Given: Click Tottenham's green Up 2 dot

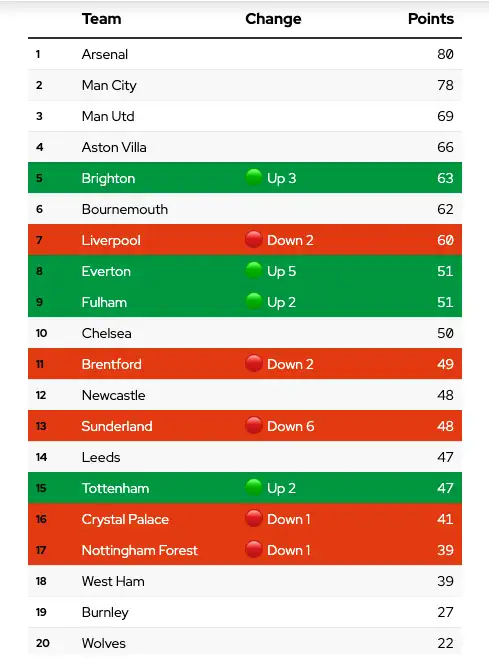Looking at the screenshot, I should pos(254,488).
